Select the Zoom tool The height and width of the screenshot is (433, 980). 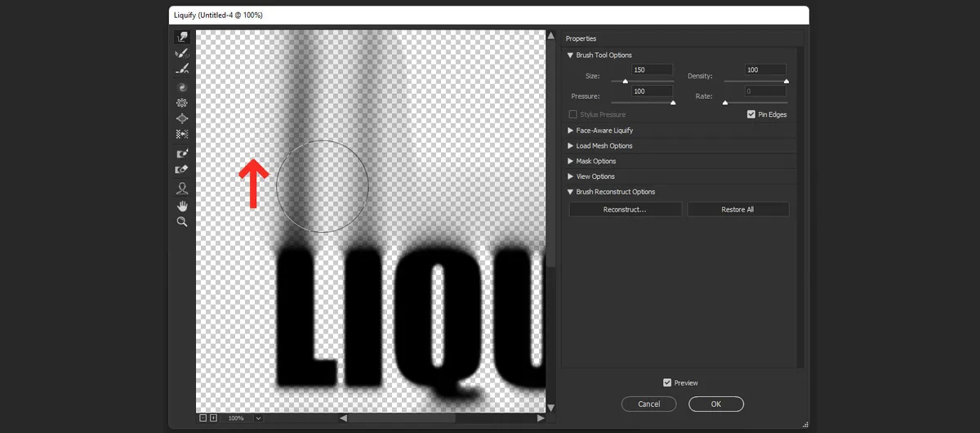[182, 221]
